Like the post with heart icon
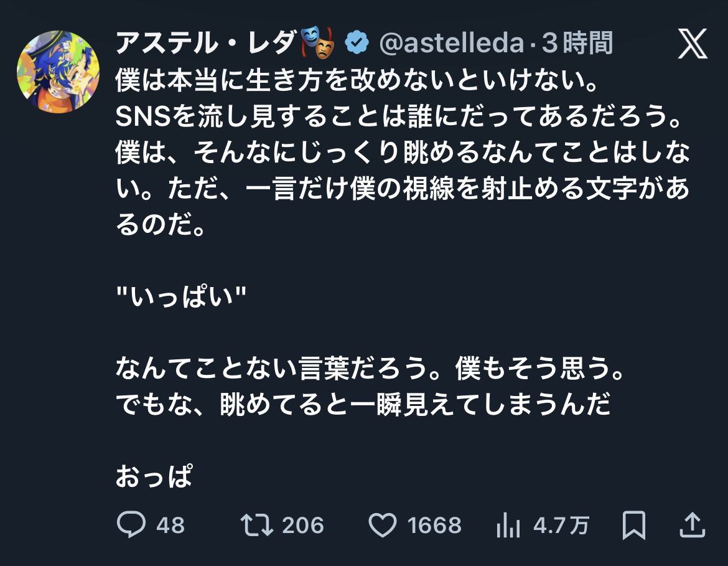This screenshot has height=566, width=728. (x=383, y=525)
